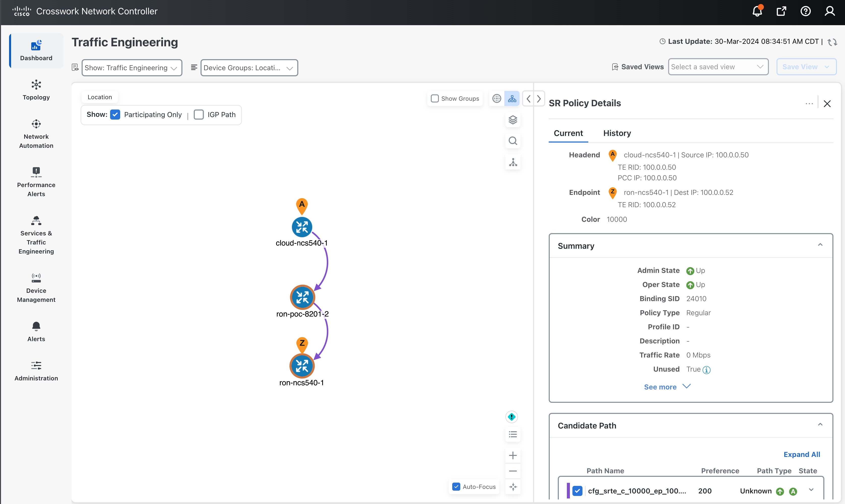This screenshot has width=845, height=504.
Task: Click the Endpoint Z marker in details
Action: [x=612, y=193]
